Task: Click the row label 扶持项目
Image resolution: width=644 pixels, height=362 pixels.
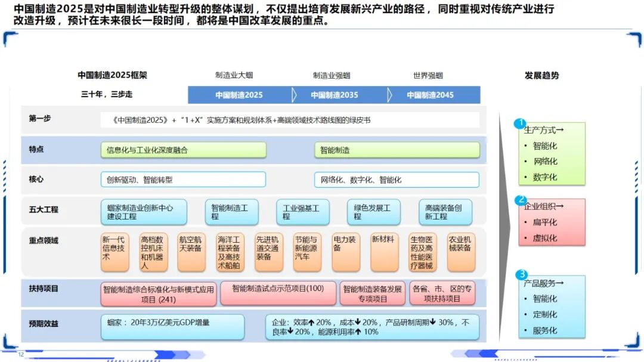Action: tap(44, 289)
